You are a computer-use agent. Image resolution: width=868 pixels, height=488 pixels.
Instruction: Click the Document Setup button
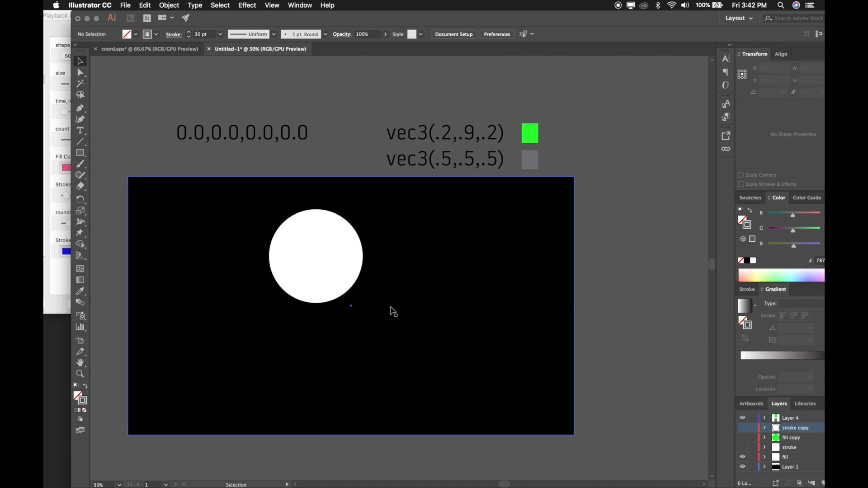(x=453, y=34)
